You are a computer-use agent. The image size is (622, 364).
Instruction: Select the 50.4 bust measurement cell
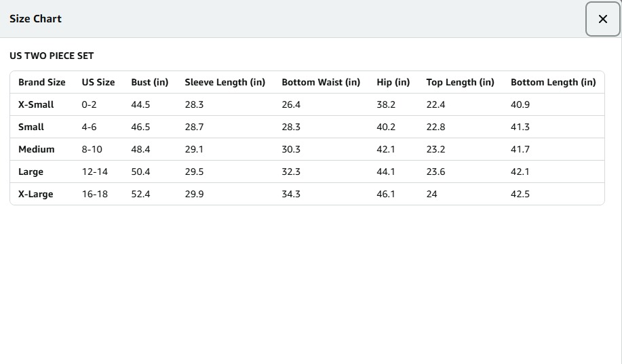(140, 171)
